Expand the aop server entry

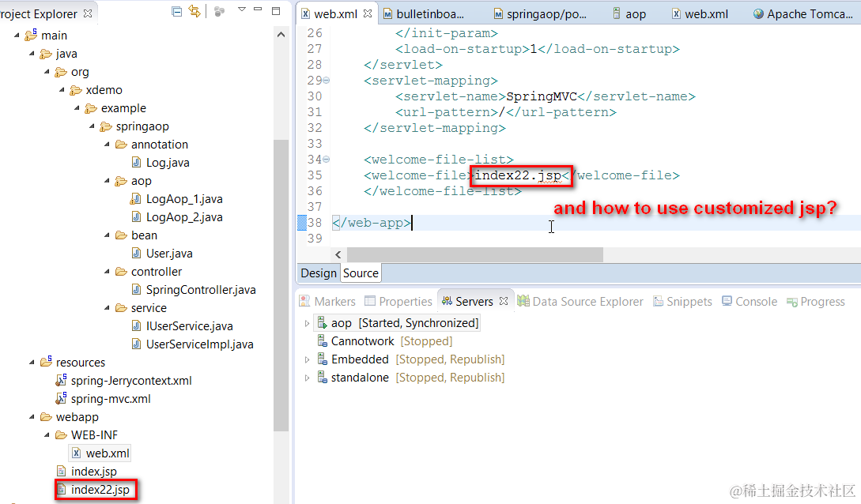coord(307,324)
